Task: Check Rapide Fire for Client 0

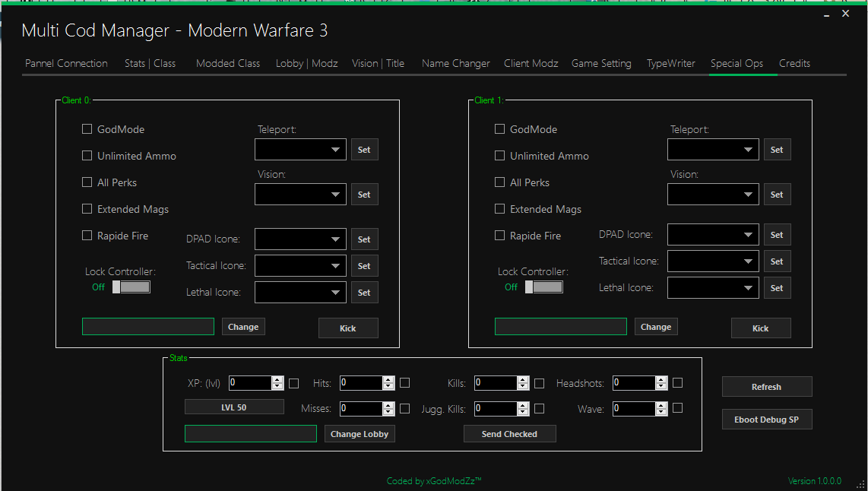Action: [x=87, y=236]
